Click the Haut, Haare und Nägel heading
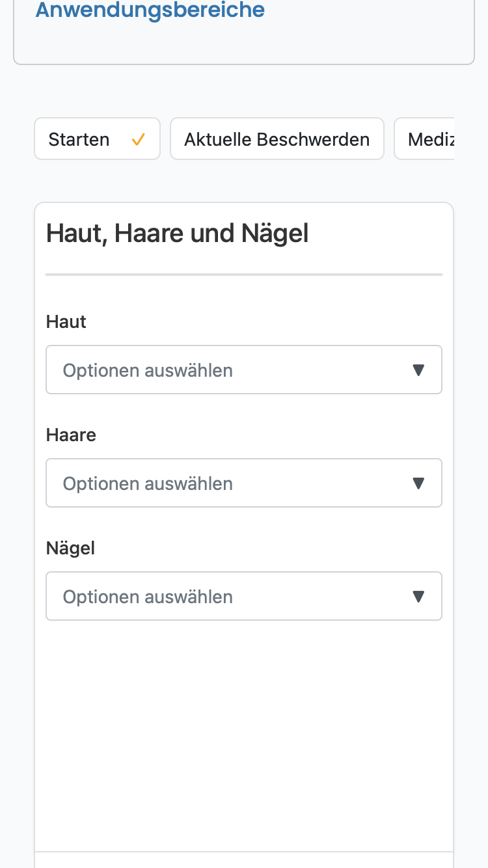This screenshot has height=868, width=488. [177, 233]
